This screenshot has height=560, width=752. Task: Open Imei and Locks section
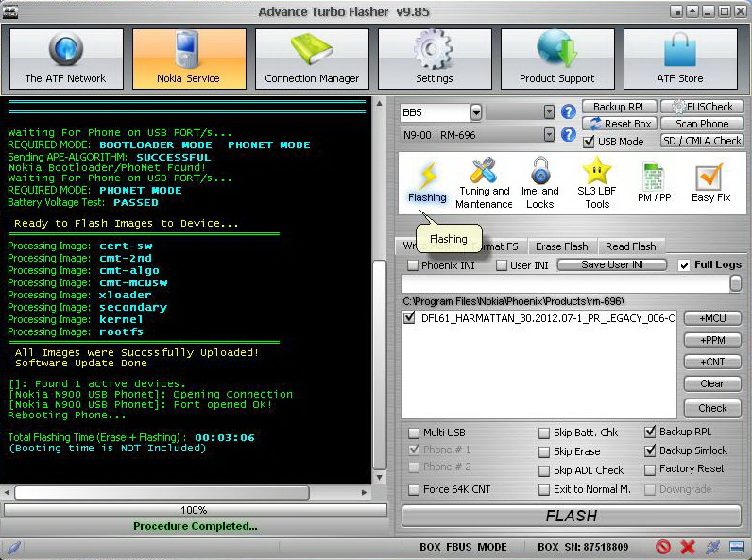click(540, 183)
